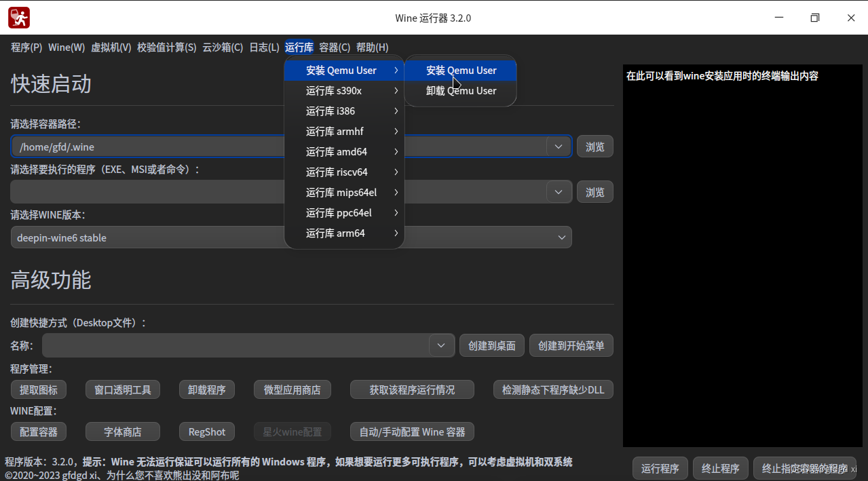
Task: Expand the 运行库 armhf submenu
Action: 344,132
